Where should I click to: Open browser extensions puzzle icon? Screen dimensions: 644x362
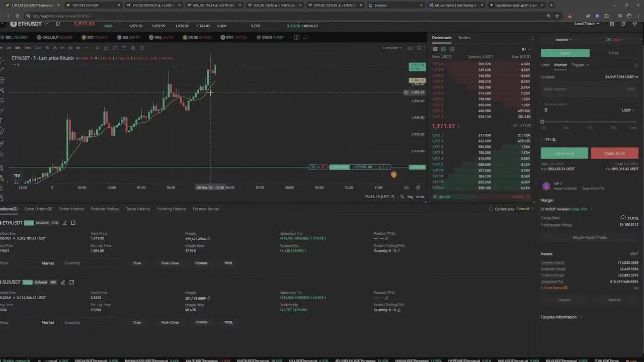tap(606, 16)
